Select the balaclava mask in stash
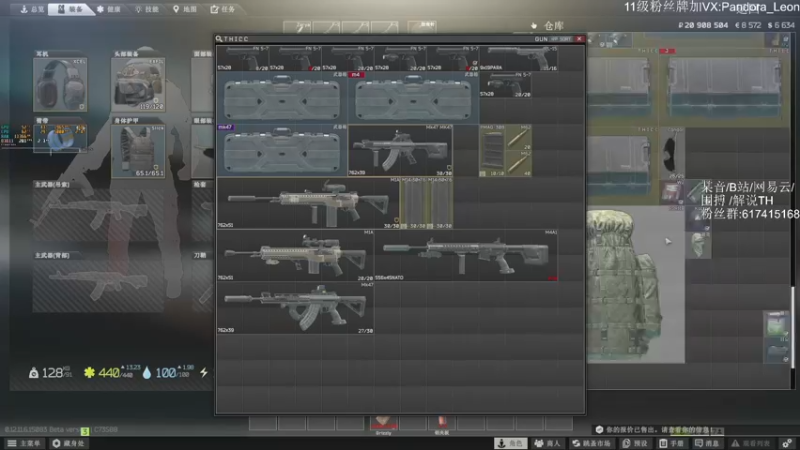This screenshot has height=450, width=800. coord(698,245)
